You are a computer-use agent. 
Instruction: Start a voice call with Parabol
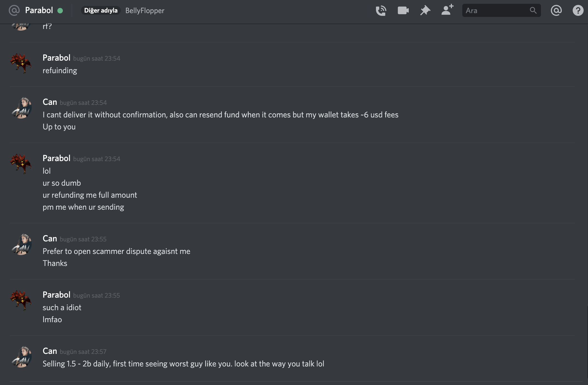pyautogui.click(x=381, y=11)
